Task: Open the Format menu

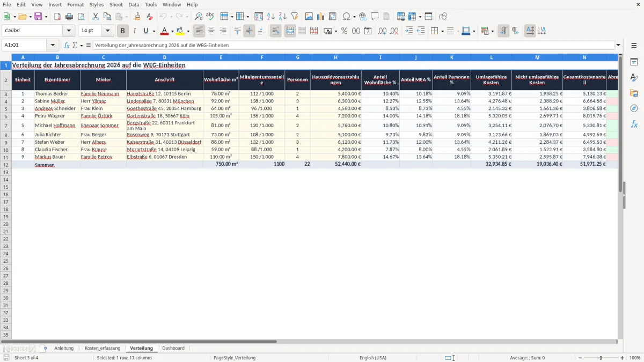Action: point(75,4)
